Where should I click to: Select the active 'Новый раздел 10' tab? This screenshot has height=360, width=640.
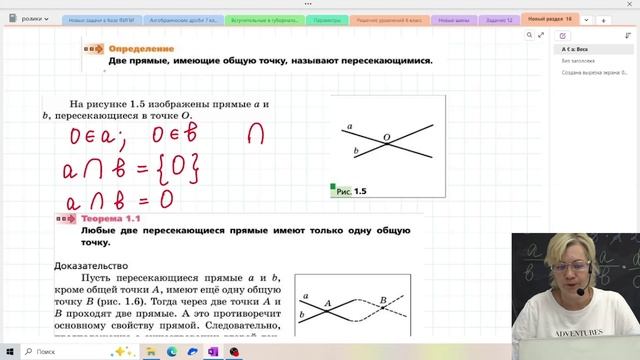[550, 19]
